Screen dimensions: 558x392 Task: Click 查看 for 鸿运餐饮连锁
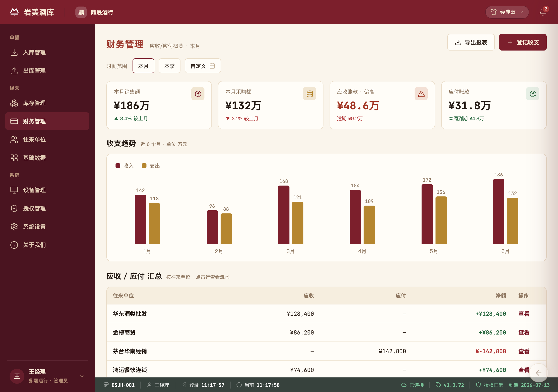(524, 370)
